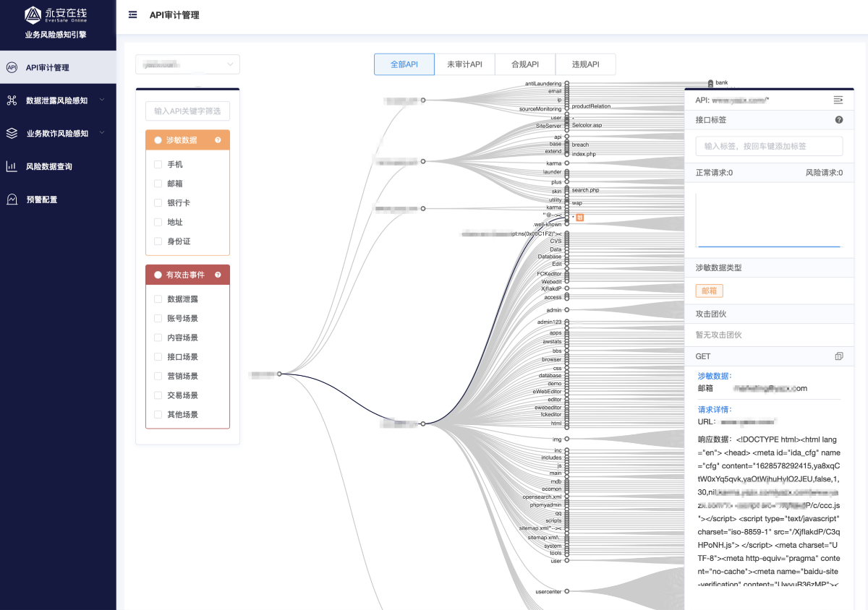This screenshot has width=868, height=610.
Task: Select the productRelation node
Action: click(591, 106)
